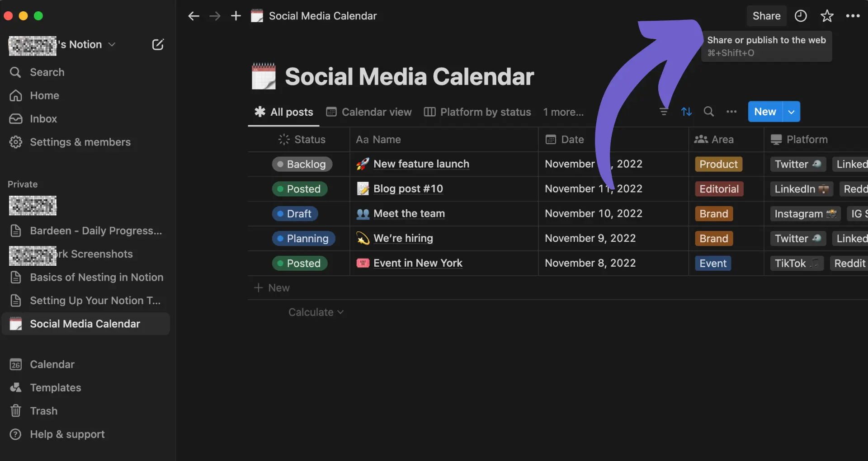Click the Planning status tag

(303, 239)
